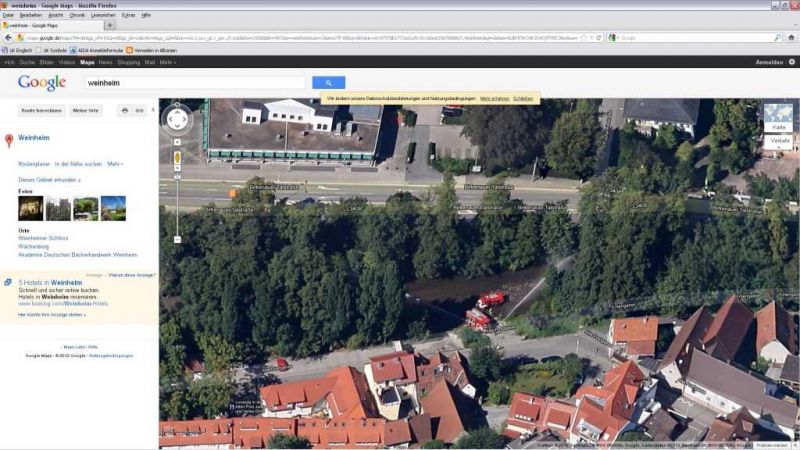800x450 pixels.
Task: Open the Weinheimer Schloss link
Action: coord(44,238)
